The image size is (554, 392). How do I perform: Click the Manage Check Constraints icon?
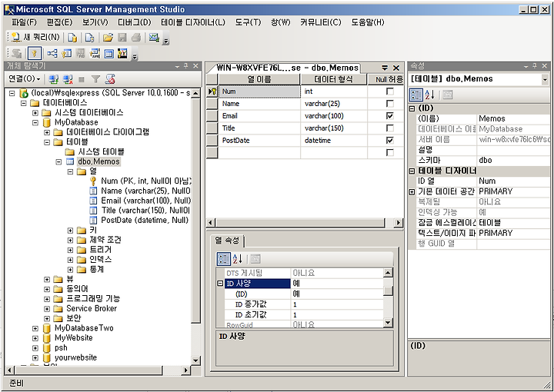point(108,53)
